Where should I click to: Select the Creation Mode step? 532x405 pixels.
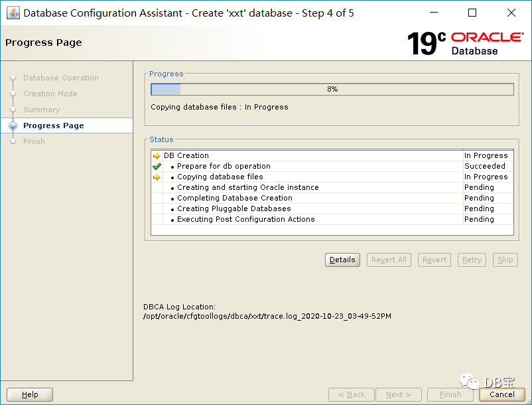pos(50,94)
